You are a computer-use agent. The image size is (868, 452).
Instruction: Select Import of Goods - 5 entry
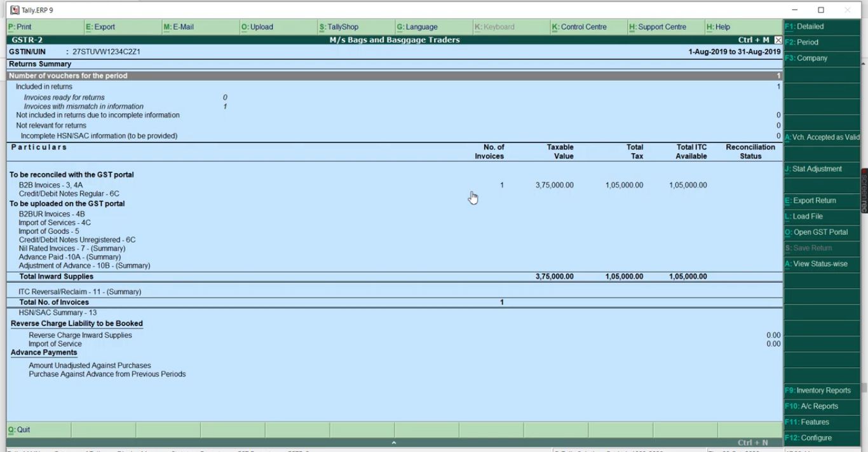tap(49, 231)
